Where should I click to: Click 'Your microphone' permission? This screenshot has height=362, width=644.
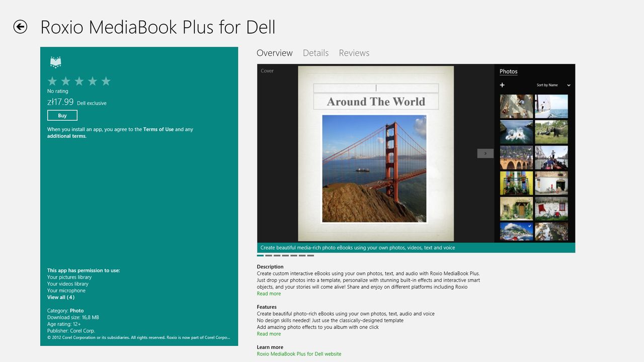[x=66, y=291]
